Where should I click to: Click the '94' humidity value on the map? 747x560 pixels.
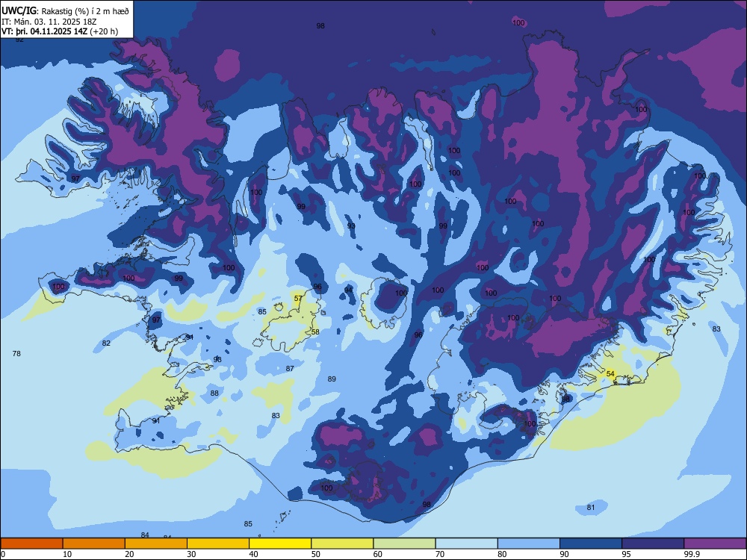click(x=349, y=290)
